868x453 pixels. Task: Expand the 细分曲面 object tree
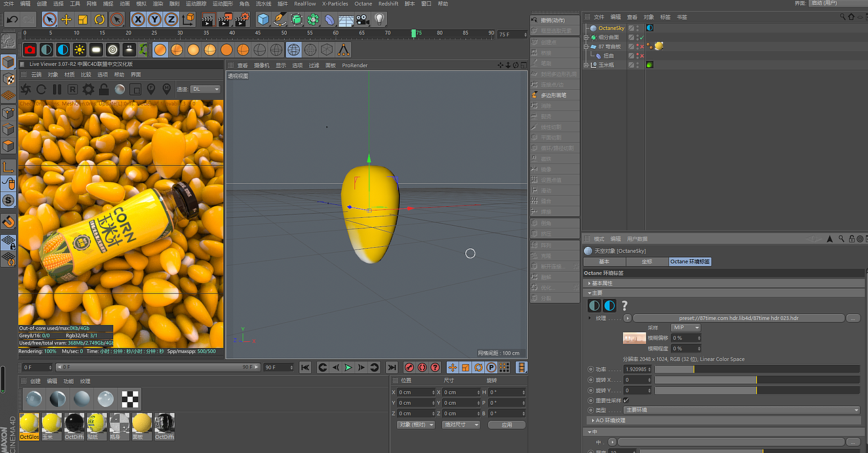pos(586,37)
